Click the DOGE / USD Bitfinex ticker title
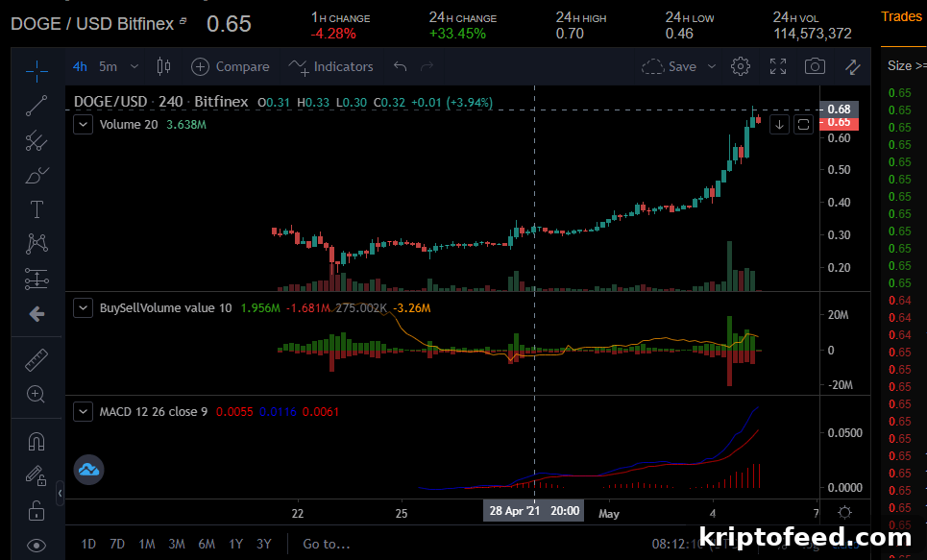 click(92, 24)
